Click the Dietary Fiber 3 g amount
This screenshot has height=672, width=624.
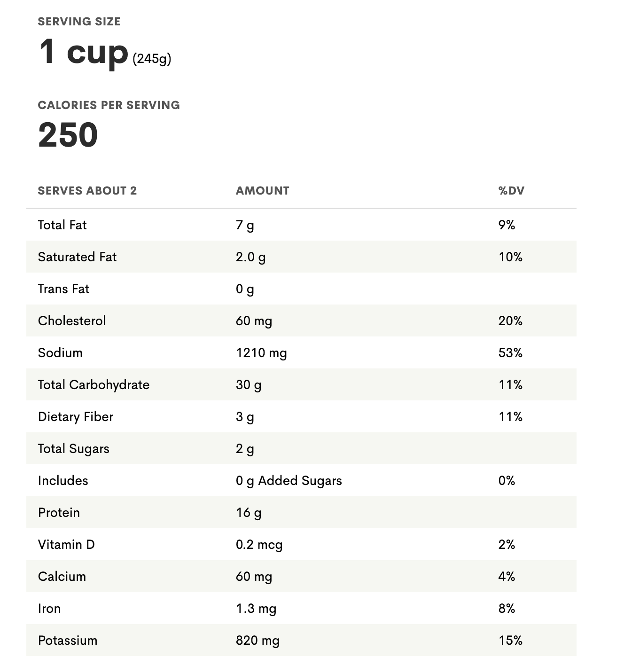coord(245,417)
